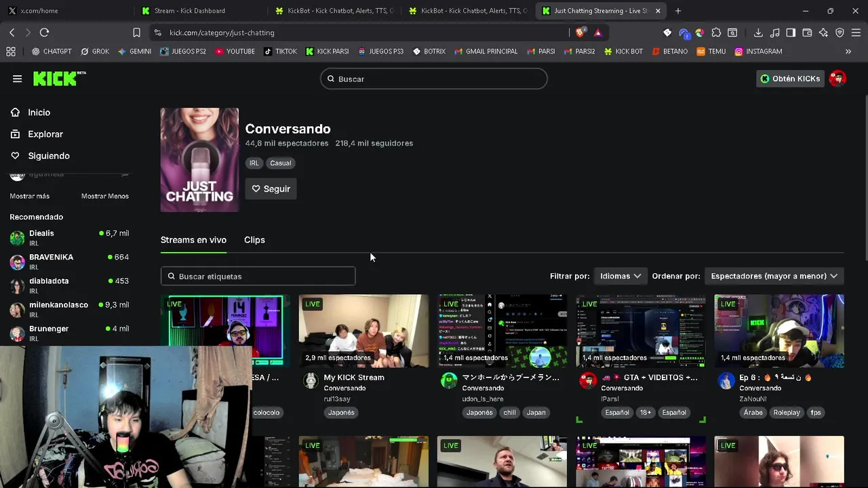Open recommended channel Diealis
This screenshot has height=488, width=868.
[69, 237]
